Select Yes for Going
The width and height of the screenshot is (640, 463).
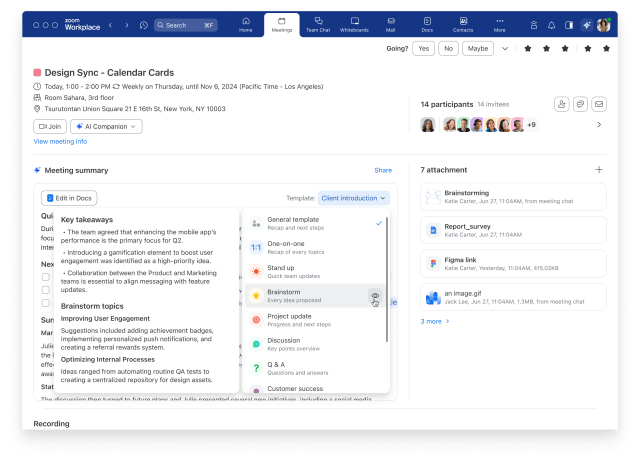pyautogui.click(x=423, y=48)
